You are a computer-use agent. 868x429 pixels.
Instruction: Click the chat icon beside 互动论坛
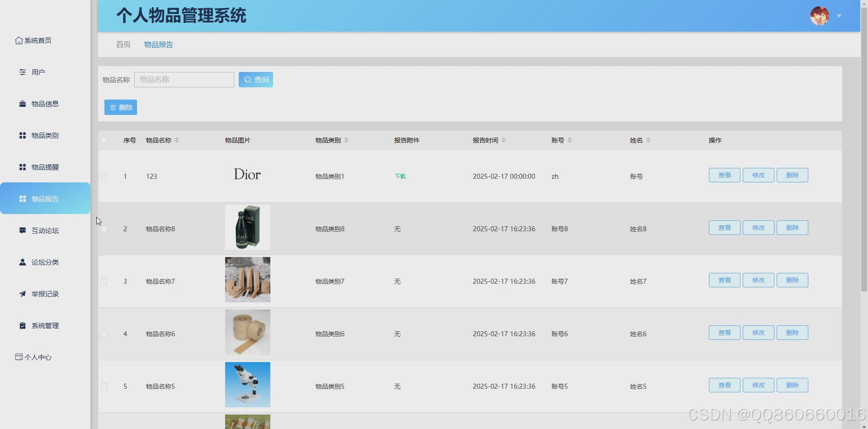click(x=23, y=230)
